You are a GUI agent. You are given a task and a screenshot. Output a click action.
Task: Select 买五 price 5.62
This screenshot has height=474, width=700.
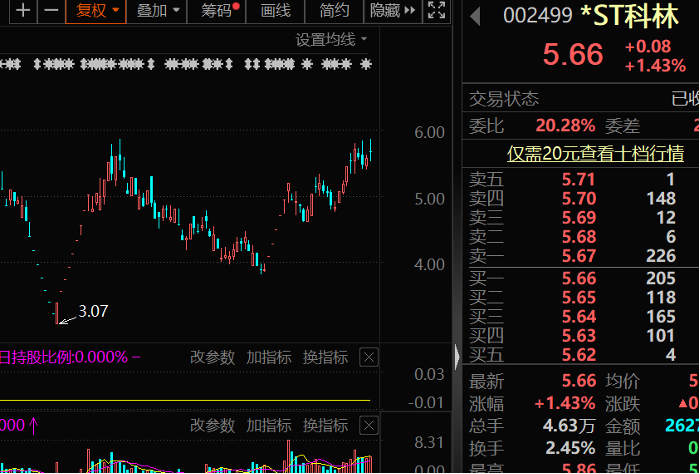point(579,355)
